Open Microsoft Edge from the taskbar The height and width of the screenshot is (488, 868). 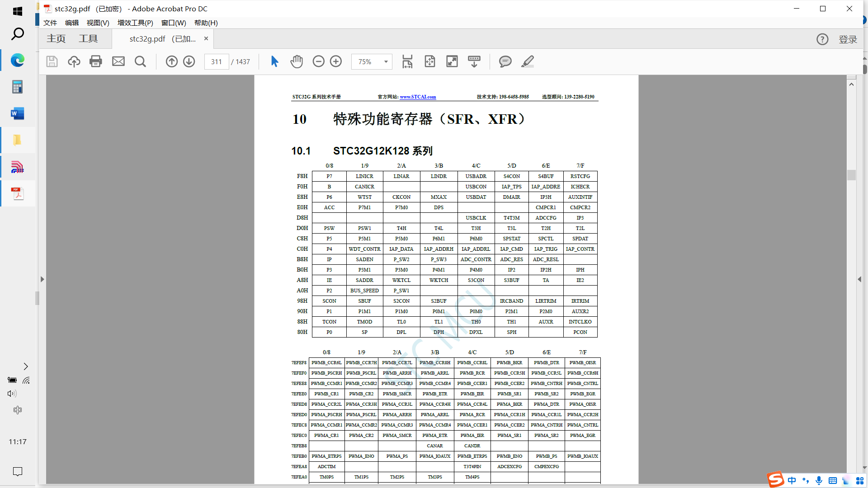pos(18,60)
